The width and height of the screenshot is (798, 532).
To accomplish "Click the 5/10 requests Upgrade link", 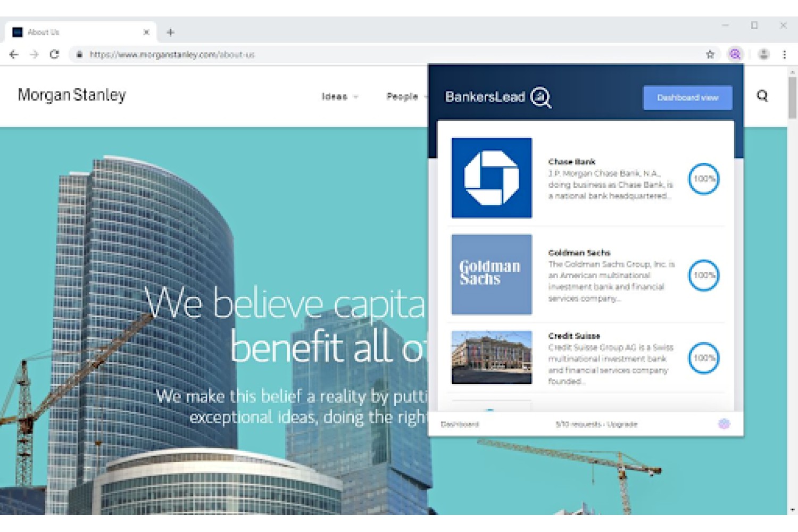I will point(596,425).
